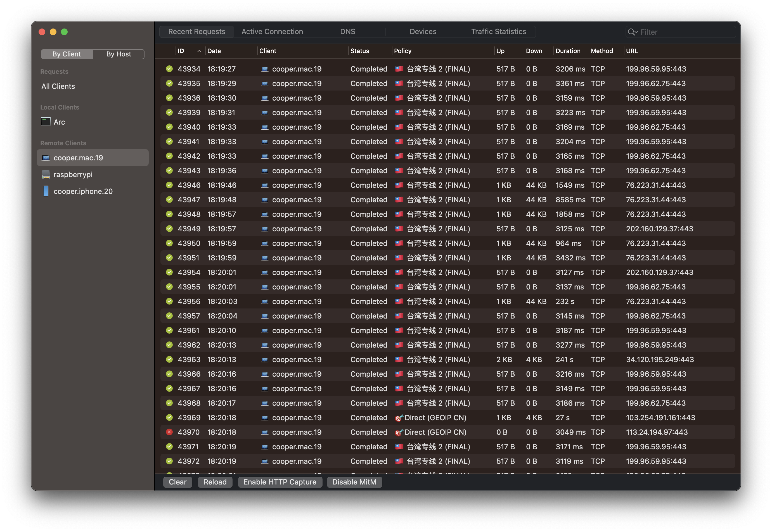The height and width of the screenshot is (532, 772).
Task: Switch to the DNS tab
Action: point(347,32)
